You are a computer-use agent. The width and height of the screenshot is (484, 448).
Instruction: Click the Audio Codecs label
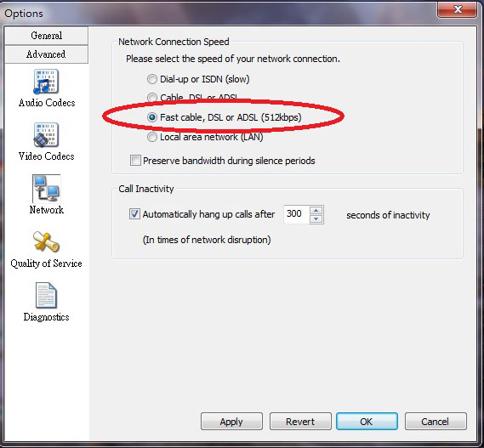pyautogui.click(x=47, y=103)
